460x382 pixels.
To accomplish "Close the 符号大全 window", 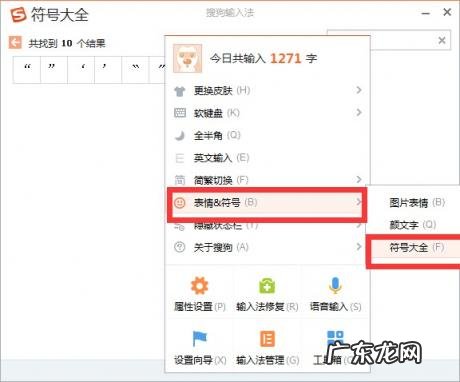I will click(447, 12).
